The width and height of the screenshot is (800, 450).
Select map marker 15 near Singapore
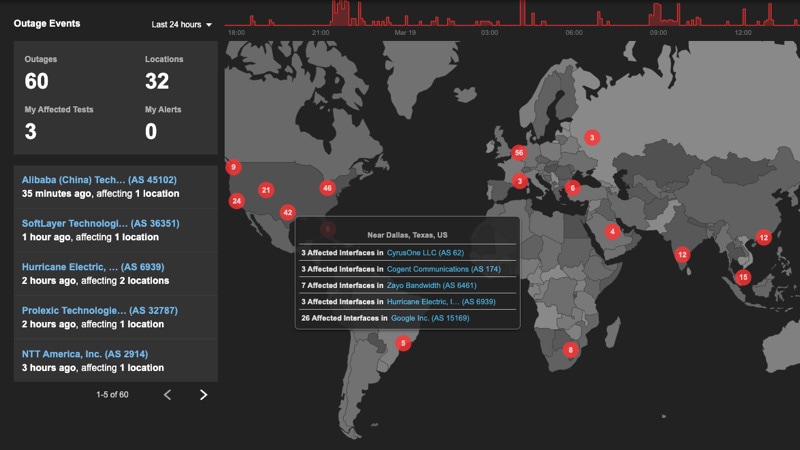point(743,277)
